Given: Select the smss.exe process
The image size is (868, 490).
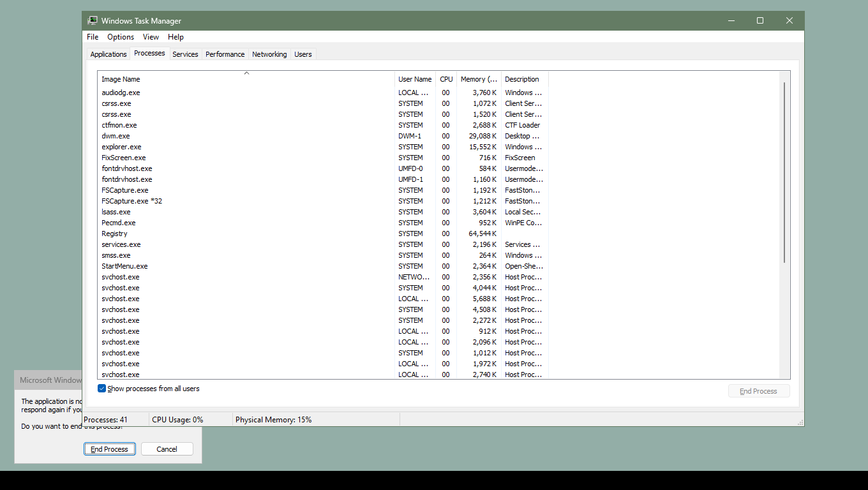Looking at the screenshot, I should (x=323, y=255).
